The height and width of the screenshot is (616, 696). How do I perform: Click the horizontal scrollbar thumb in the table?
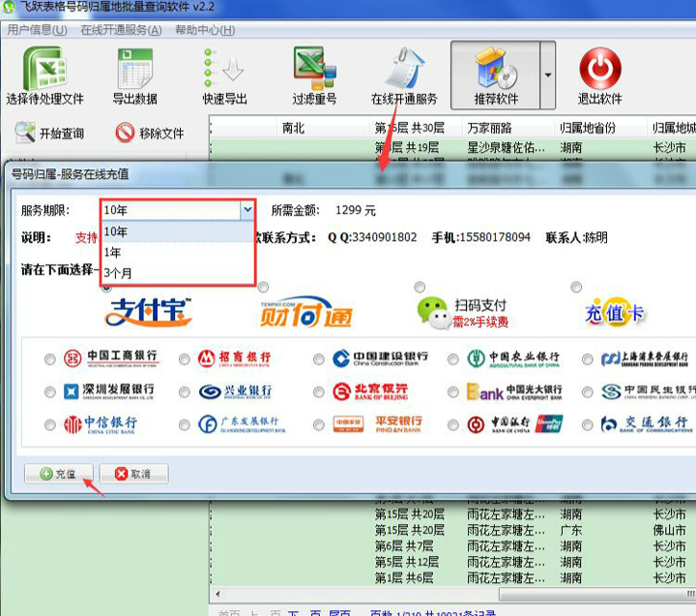pos(597,594)
